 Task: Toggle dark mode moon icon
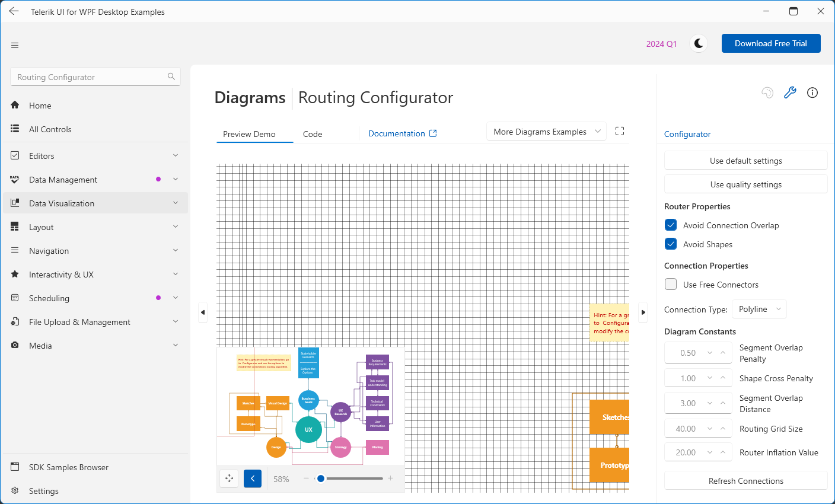(699, 43)
